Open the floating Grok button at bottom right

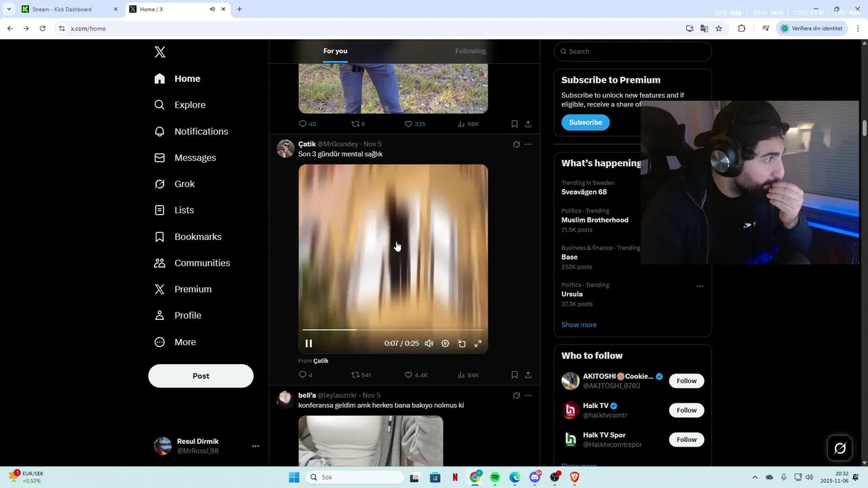840,448
